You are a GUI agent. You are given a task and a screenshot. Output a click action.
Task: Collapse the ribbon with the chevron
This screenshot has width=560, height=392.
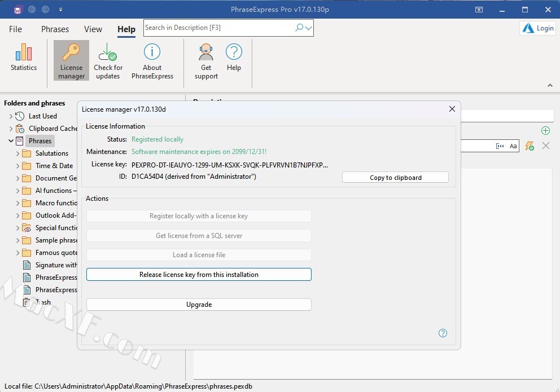(550, 85)
